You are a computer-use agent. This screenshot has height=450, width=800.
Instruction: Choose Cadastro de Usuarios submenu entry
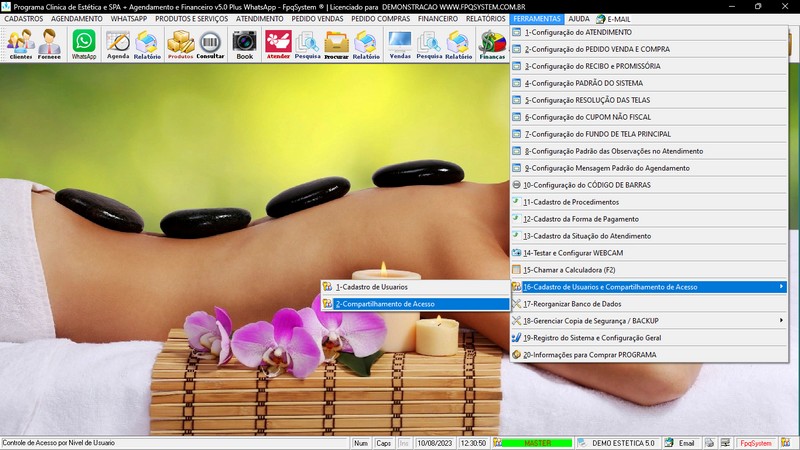[413, 287]
